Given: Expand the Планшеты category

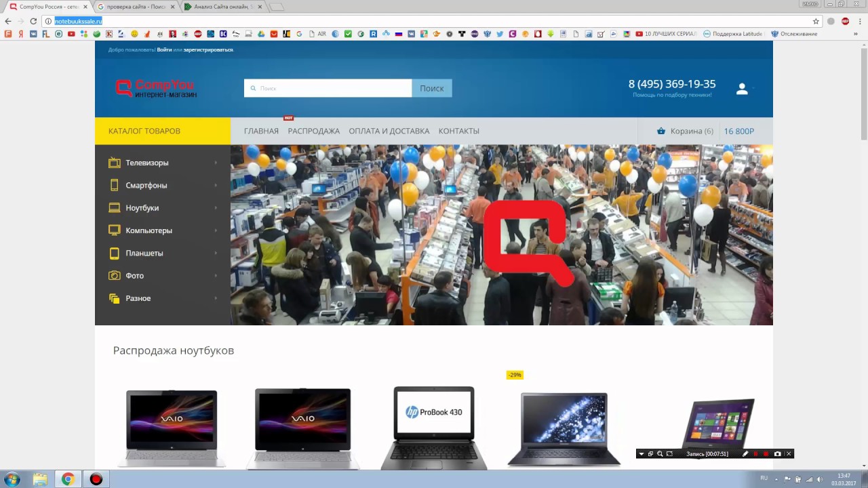Looking at the screenshot, I should pyautogui.click(x=163, y=253).
